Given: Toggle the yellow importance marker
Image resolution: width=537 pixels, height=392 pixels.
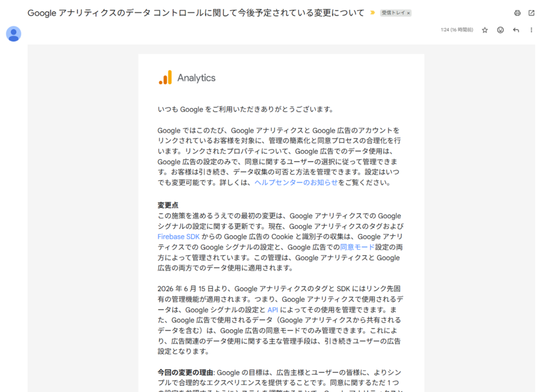Looking at the screenshot, I should tap(372, 13).
